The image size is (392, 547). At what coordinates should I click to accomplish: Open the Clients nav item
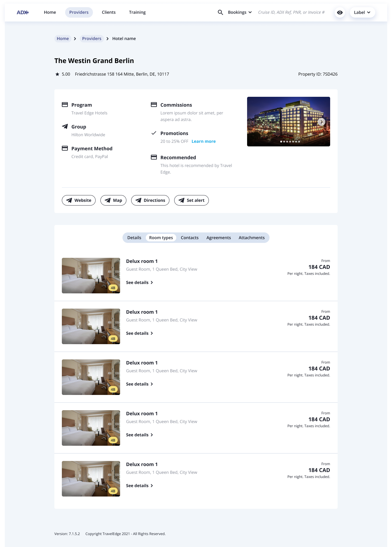pos(109,12)
